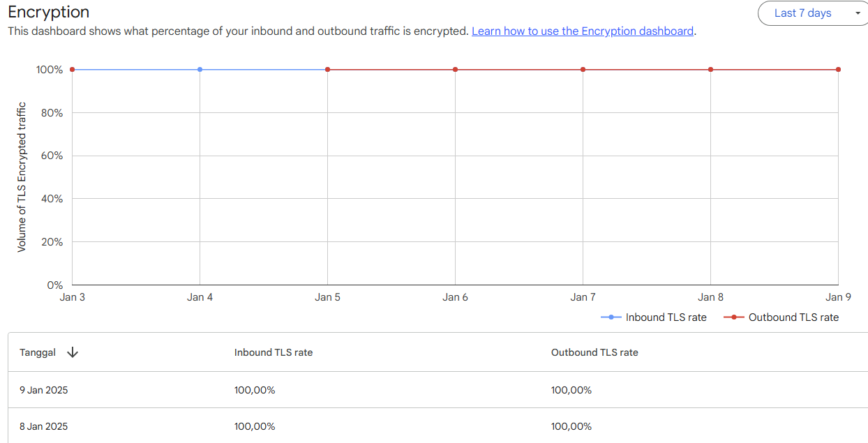Open Learn how to use Encryption dashboard link
This screenshot has height=443, width=868.
coord(583,31)
